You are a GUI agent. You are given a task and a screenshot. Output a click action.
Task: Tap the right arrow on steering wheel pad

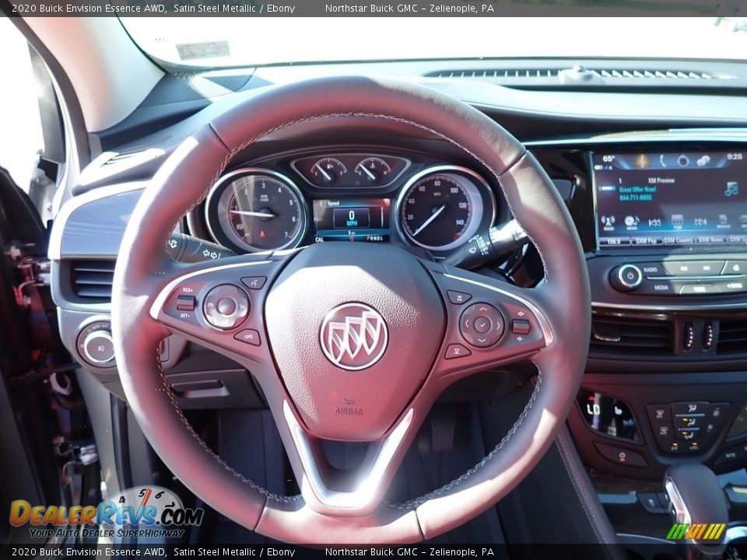click(x=498, y=326)
